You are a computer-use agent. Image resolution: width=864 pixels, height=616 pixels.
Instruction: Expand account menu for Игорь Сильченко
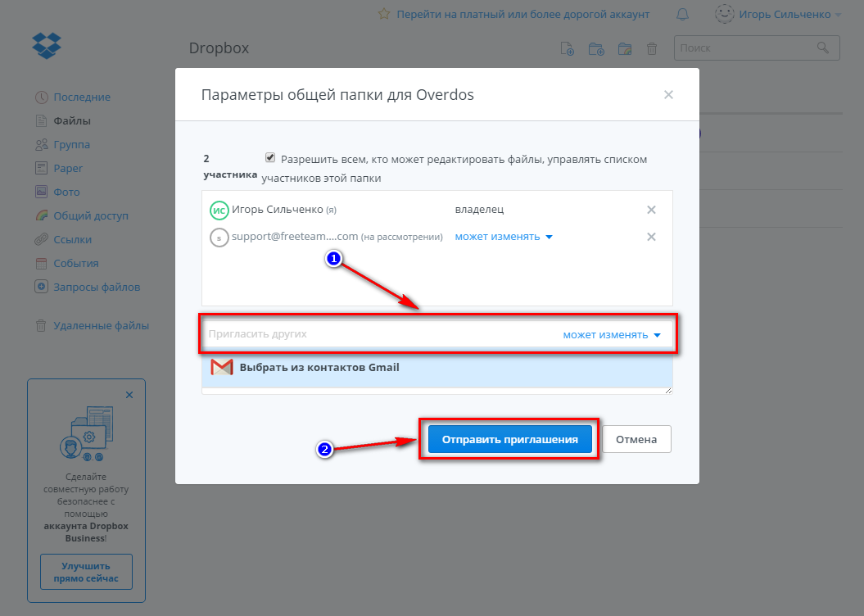click(x=838, y=15)
